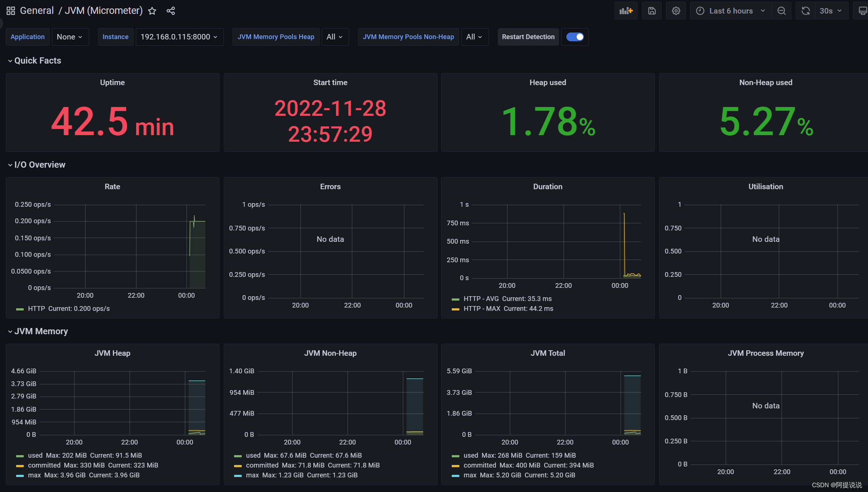Open the Uptime panel title menu
This screenshot has height=492, width=868.
[x=112, y=83]
